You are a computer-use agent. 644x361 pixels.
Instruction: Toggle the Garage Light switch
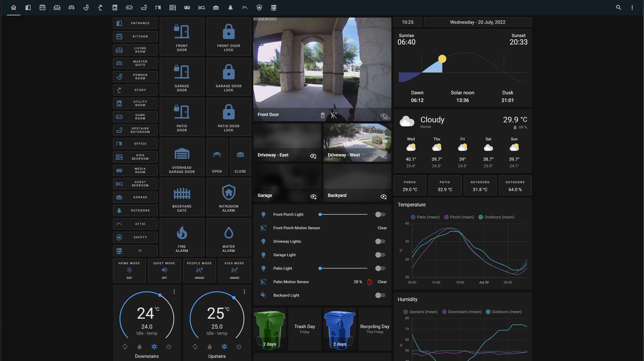(380, 255)
